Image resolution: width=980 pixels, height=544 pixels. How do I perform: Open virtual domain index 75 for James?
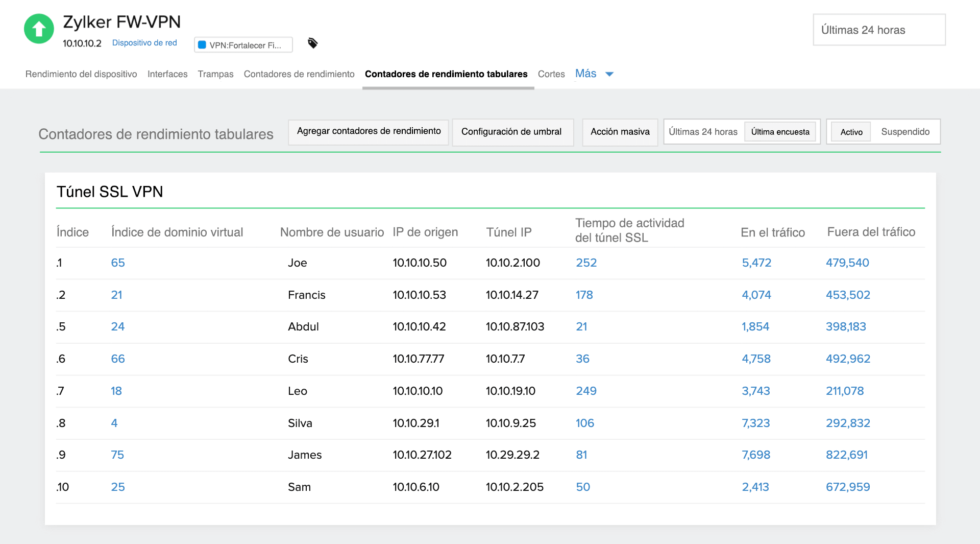click(x=117, y=455)
